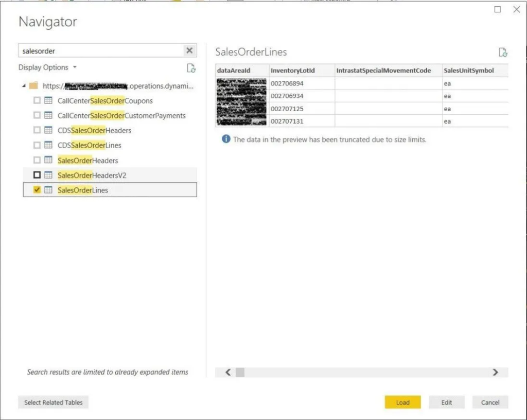Click the InventoryLotId column header
The height and width of the screenshot is (420, 527).
tap(302, 71)
